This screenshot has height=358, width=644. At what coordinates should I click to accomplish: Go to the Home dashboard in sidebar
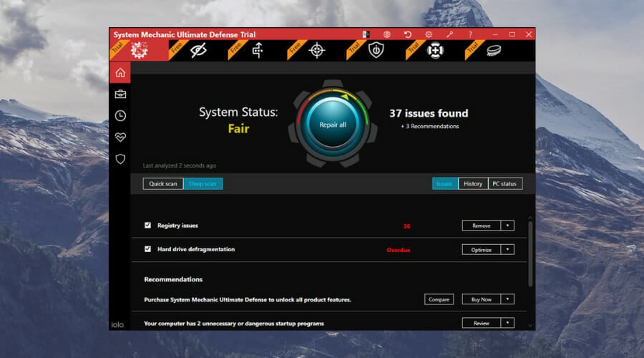(x=120, y=73)
